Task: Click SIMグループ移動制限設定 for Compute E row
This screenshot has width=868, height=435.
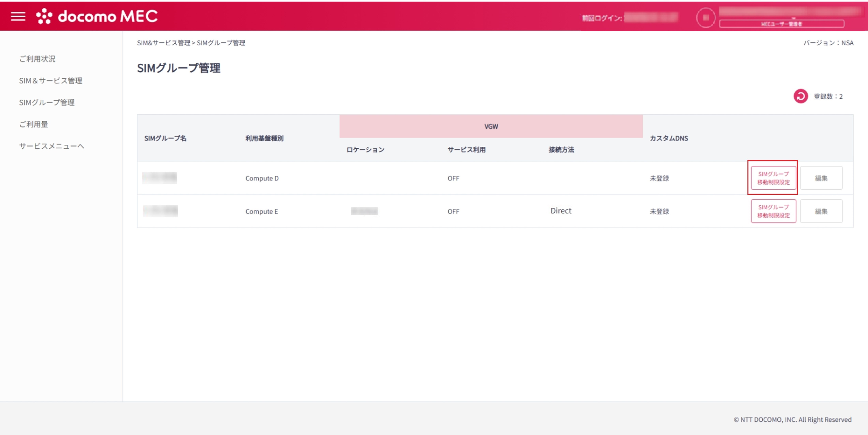Action: click(x=773, y=211)
